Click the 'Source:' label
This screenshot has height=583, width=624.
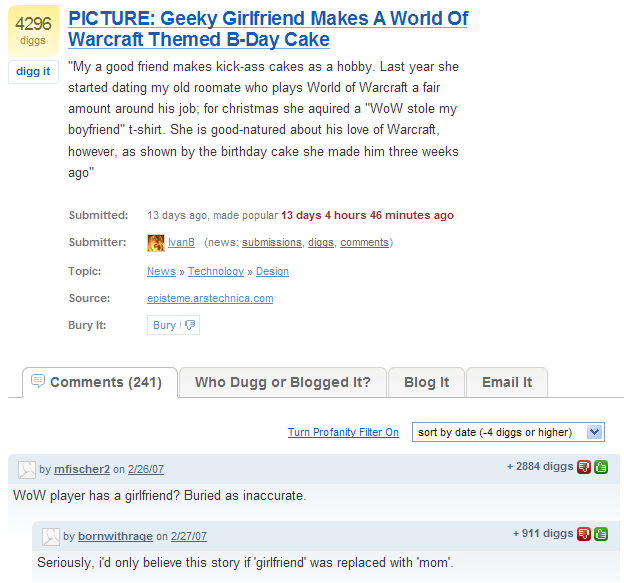click(x=89, y=298)
